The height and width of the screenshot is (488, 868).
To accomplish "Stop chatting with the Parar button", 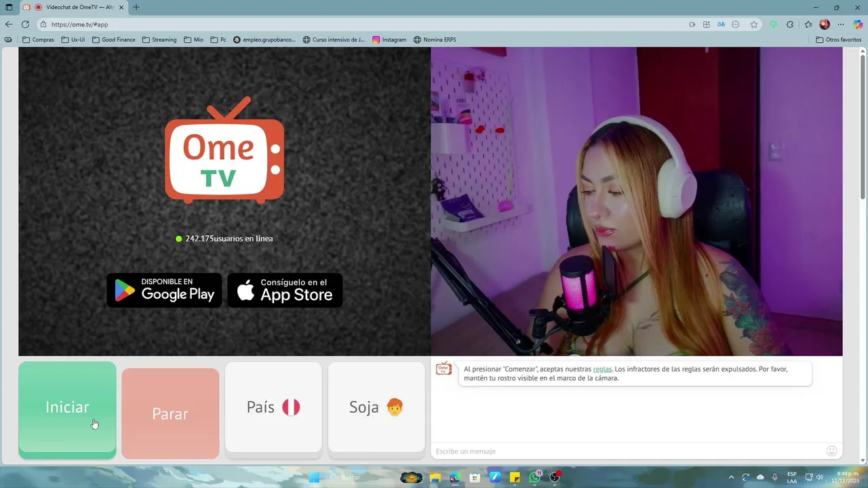I will point(170,413).
